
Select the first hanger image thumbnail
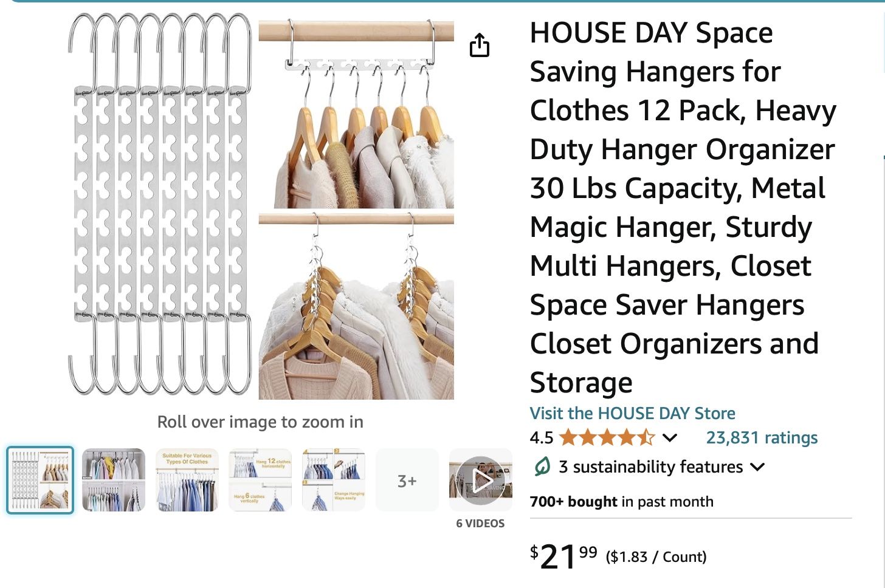tap(40, 480)
